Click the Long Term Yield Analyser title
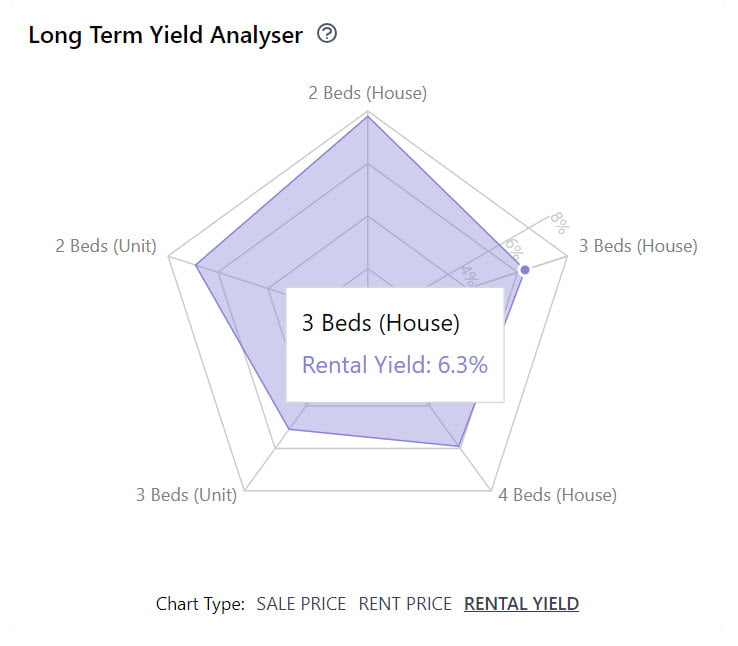The width and height of the screenshot is (738, 646). point(166,35)
